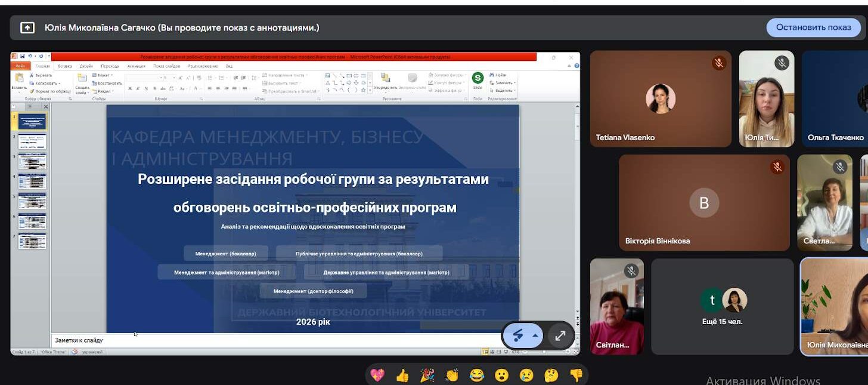This screenshot has width=868, height=385.
Task: Send the sparkling heart reaction
Action: pos(377,375)
